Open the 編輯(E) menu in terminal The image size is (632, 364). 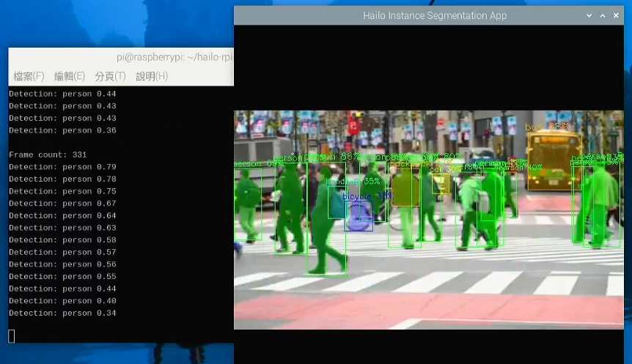[x=70, y=76]
